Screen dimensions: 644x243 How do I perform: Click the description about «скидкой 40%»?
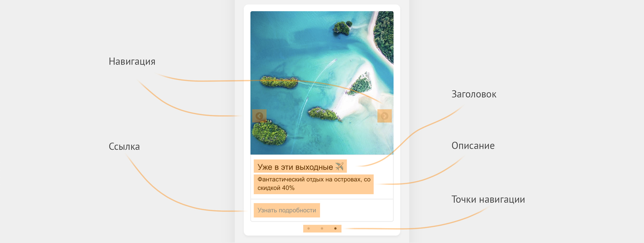pyautogui.click(x=314, y=184)
